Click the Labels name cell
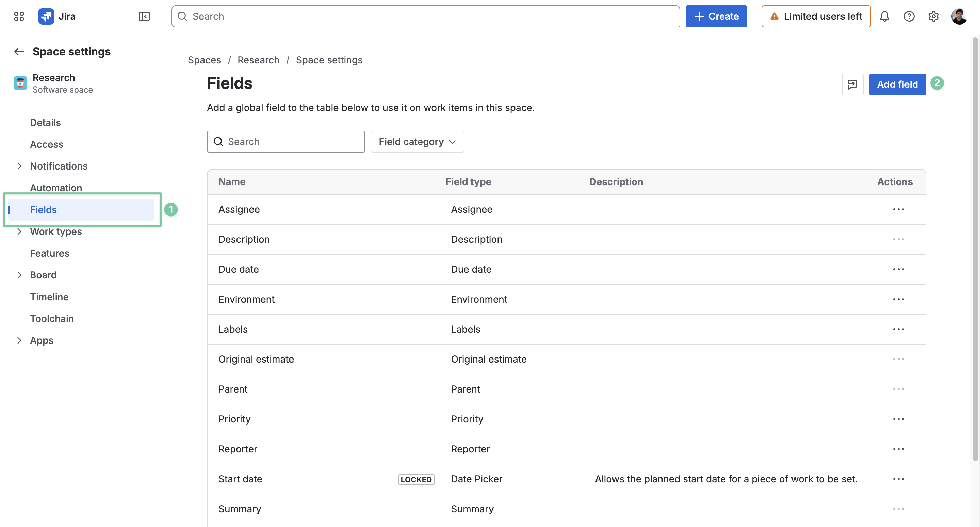 pyautogui.click(x=233, y=329)
